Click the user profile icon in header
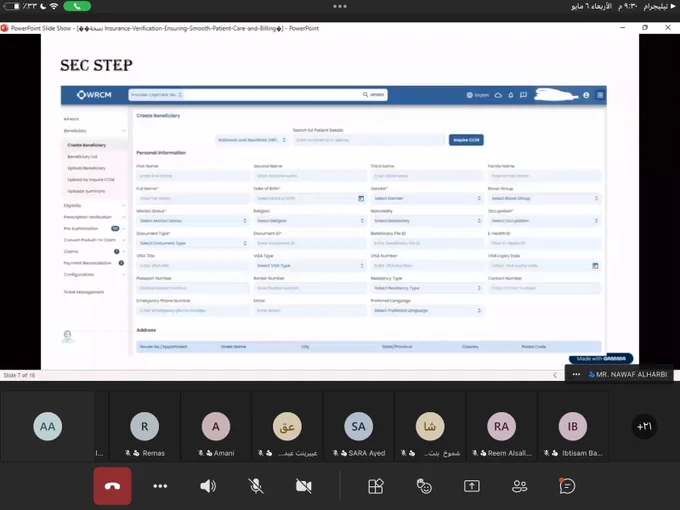 click(586, 95)
